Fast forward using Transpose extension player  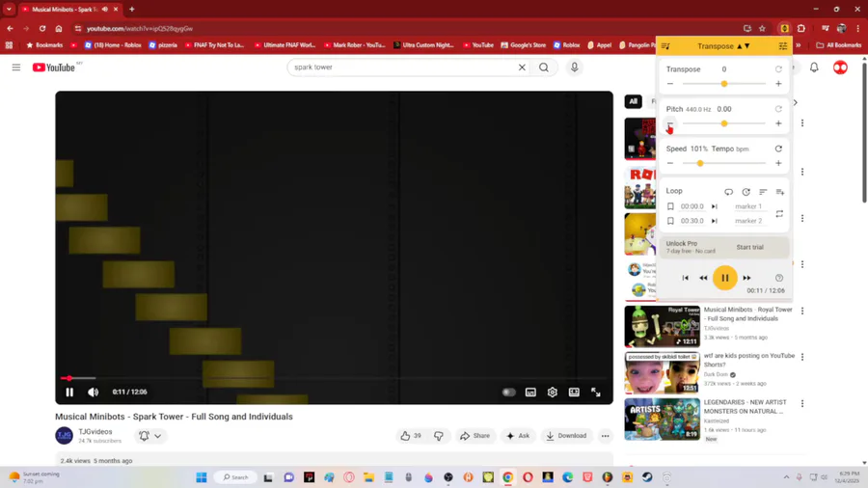pos(746,278)
